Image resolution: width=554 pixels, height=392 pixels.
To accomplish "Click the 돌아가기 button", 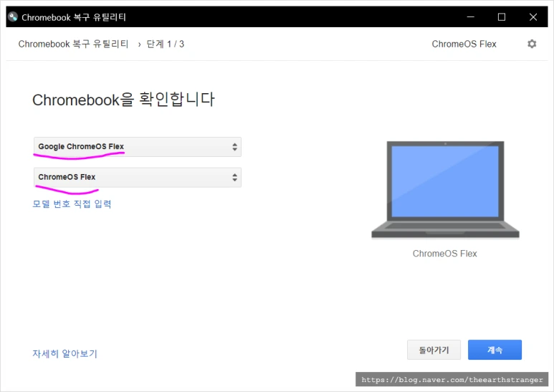I will tap(434, 350).
